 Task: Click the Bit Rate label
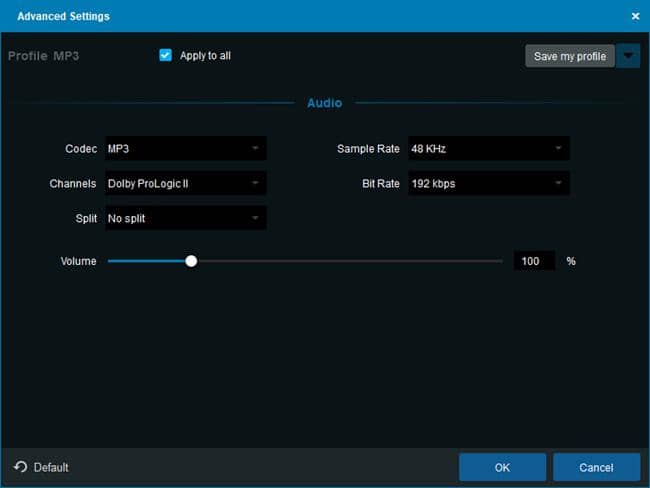click(x=381, y=183)
